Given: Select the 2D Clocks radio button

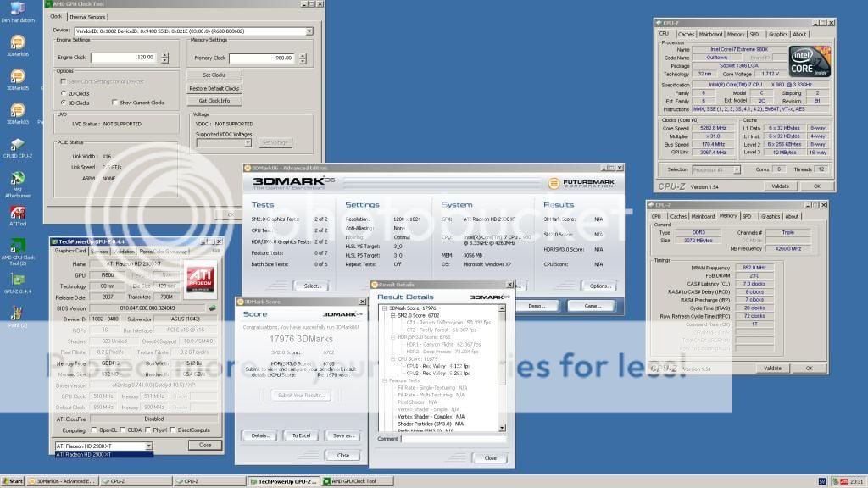Looking at the screenshot, I should (64, 92).
